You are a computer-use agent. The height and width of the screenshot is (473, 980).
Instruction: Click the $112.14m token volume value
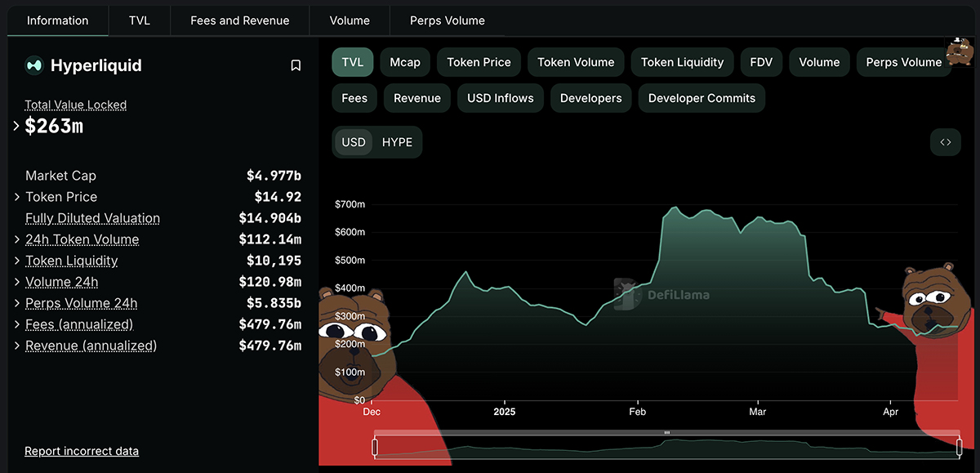click(270, 239)
